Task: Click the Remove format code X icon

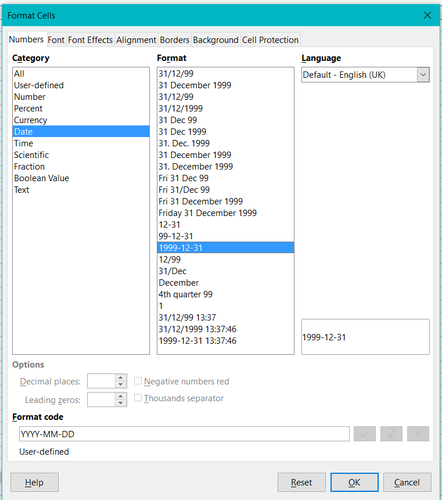Action: tap(418, 434)
